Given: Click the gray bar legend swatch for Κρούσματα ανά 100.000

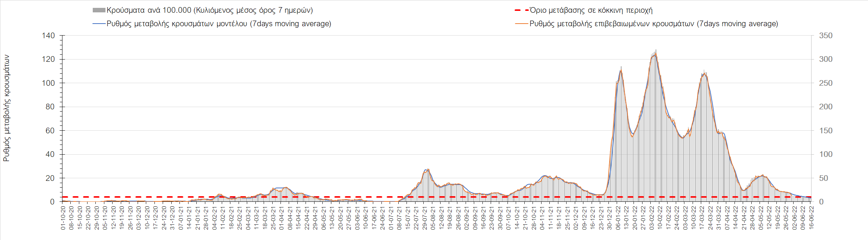Looking at the screenshot, I should [x=99, y=10].
